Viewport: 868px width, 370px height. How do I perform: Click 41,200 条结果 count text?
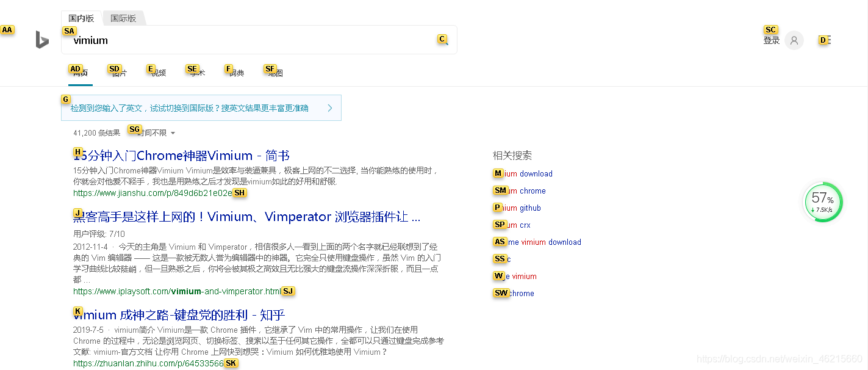pos(96,132)
